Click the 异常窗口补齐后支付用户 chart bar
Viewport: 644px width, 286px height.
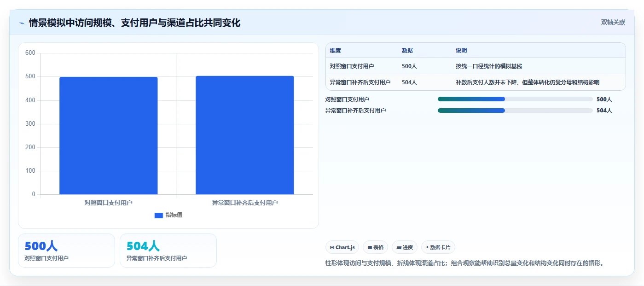point(245,135)
